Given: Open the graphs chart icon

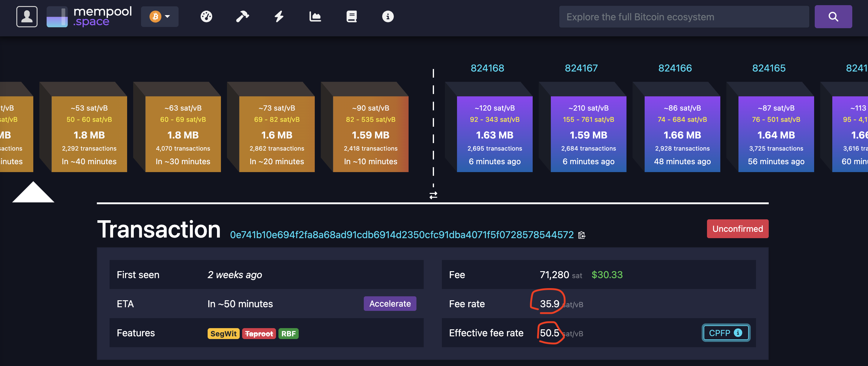Looking at the screenshot, I should click(315, 17).
